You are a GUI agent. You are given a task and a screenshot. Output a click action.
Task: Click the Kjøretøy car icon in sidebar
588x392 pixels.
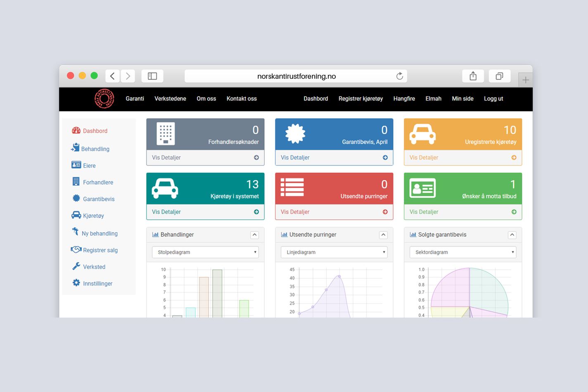point(76,215)
